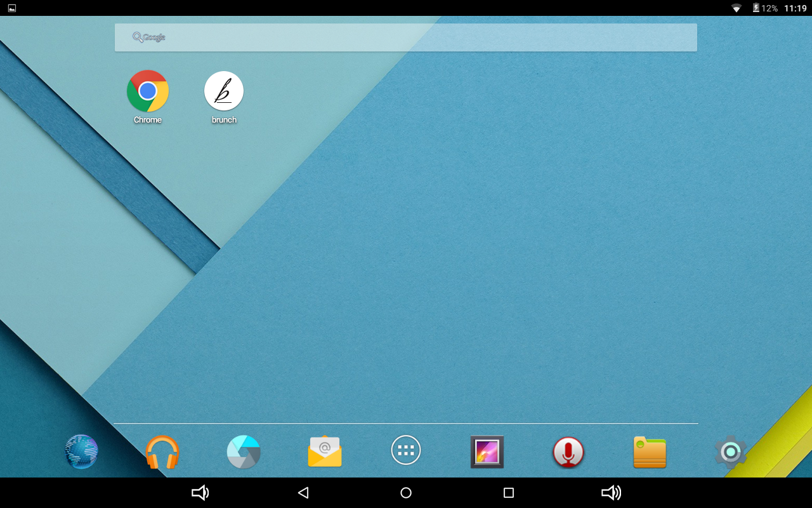The width and height of the screenshot is (812, 508).
Task: Launch the brunch app
Action: click(x=223, y=91)
